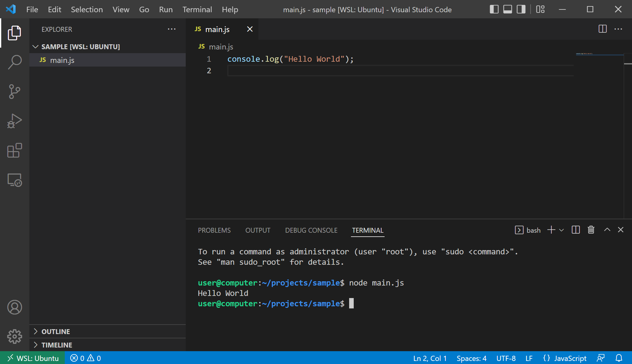Screen dimensions: 632x364
Task: Open the Extensions view
Action: pos(14,150)
